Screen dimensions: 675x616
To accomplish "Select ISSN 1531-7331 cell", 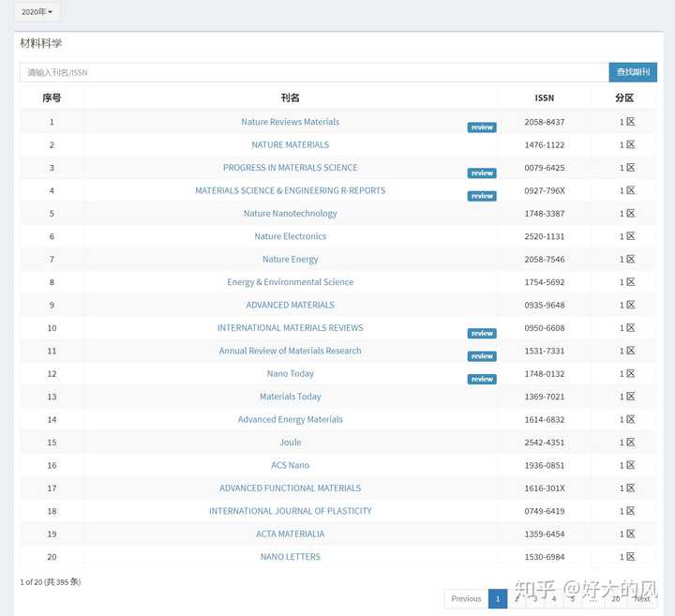I will [x=544, y=351].
